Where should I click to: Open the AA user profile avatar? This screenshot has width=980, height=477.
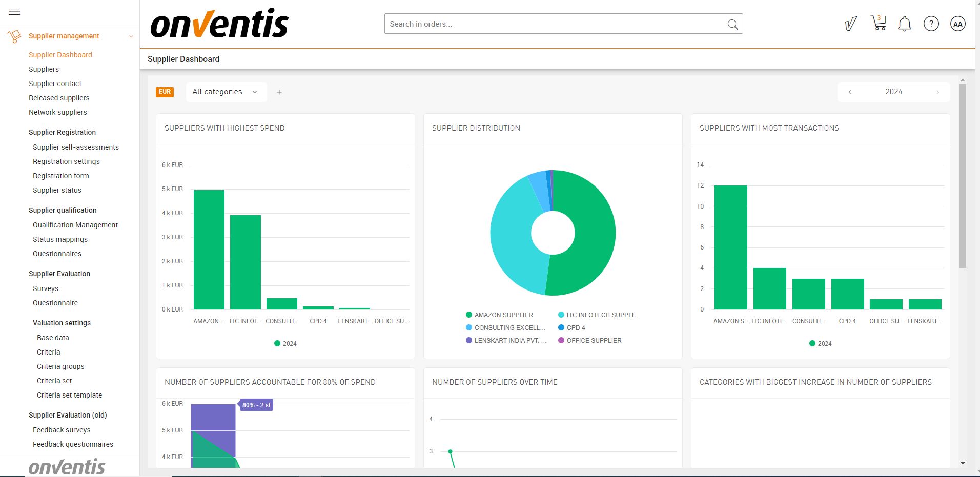pyautogui.click(x=957, y=24)
